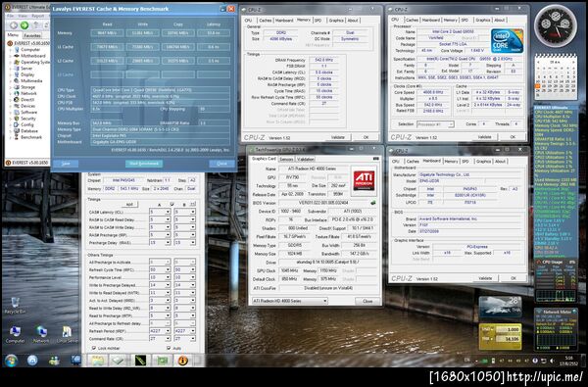Toggle the checkbox between columns A and B
The width and height of the screenshot is (588, 387).
click(x=172, y=205)
